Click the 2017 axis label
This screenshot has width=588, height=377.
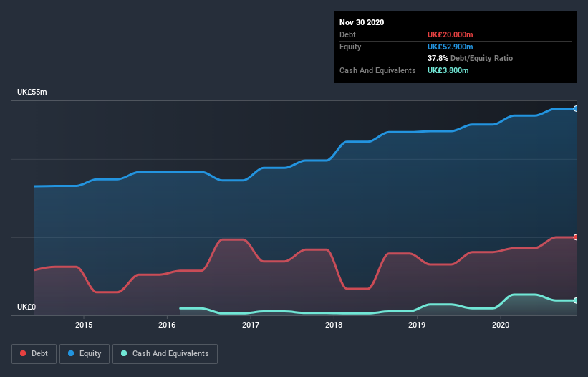tap(251, 325)
